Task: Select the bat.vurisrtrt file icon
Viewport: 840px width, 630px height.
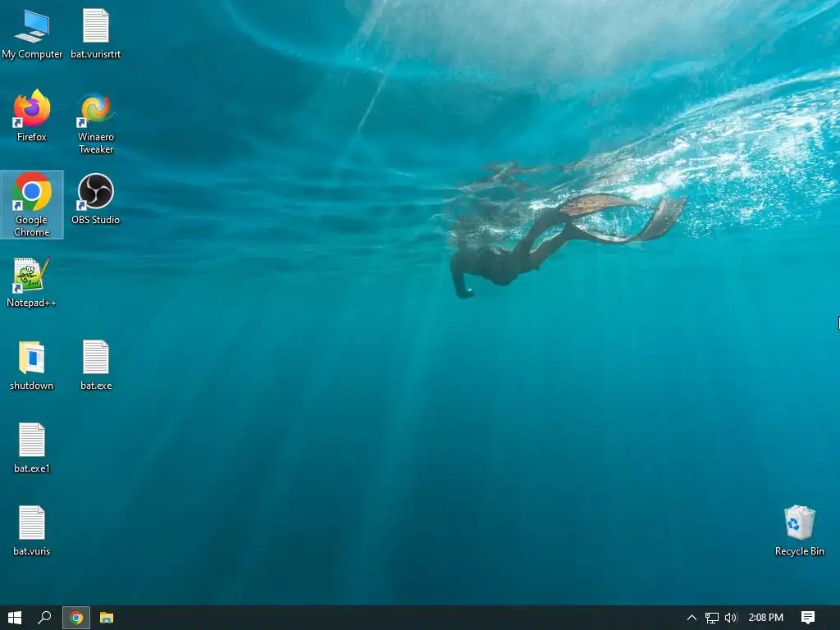Action: pyautogui.click(x=96, y=33)
